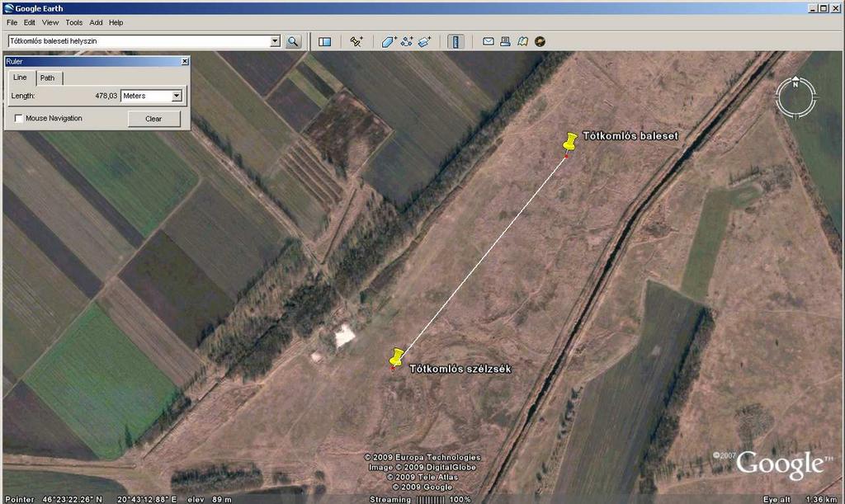Click the Clear button in Ruler

(x=153, y=119)
